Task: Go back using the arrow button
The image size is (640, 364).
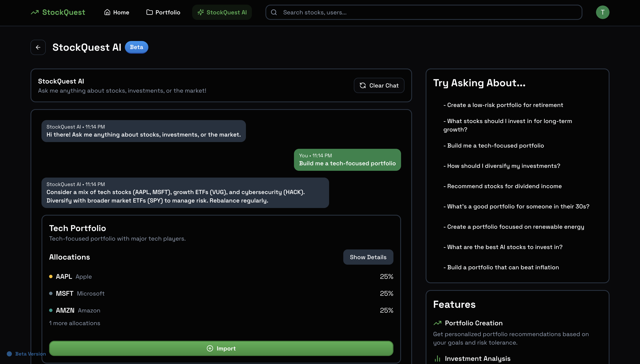Action: click(38, 47)
